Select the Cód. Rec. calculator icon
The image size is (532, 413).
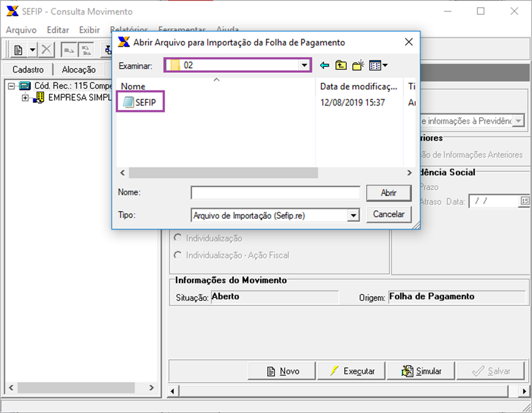click(x=25, y=86)
